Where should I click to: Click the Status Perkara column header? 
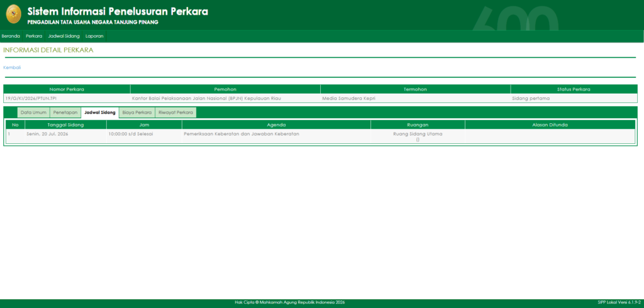click(574, 89)
